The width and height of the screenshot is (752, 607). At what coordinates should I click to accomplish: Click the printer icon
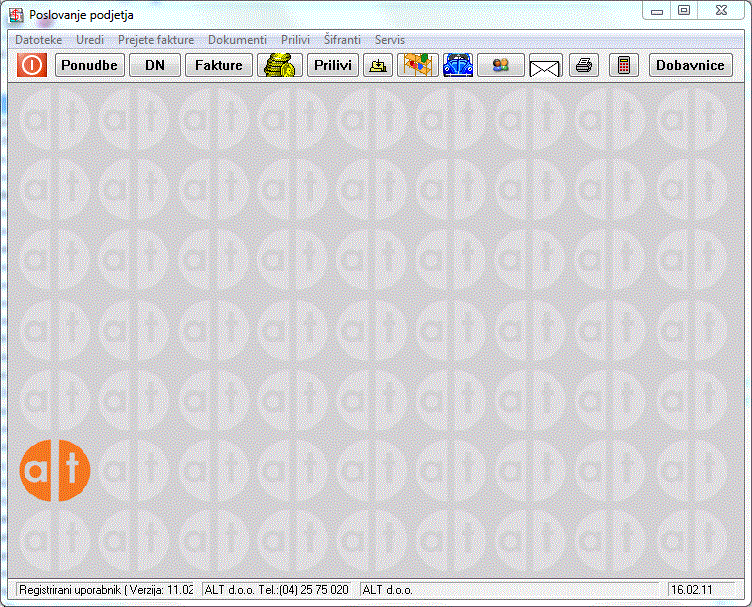(584, 65)
